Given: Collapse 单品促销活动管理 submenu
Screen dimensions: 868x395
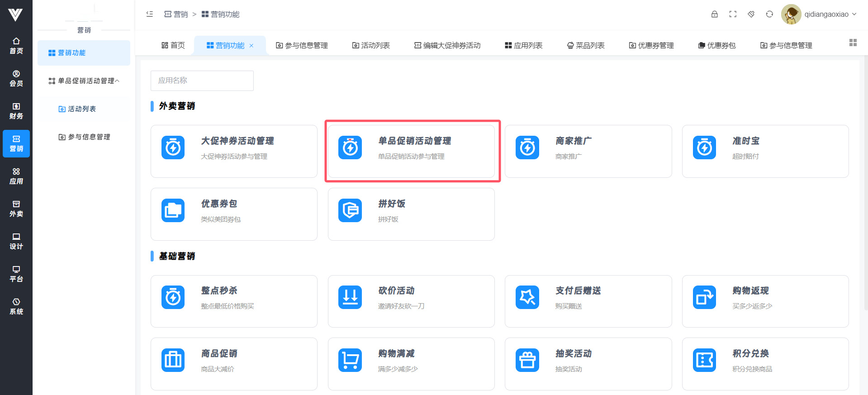Looking at the screenshot, I should click(x=84, y=81).
